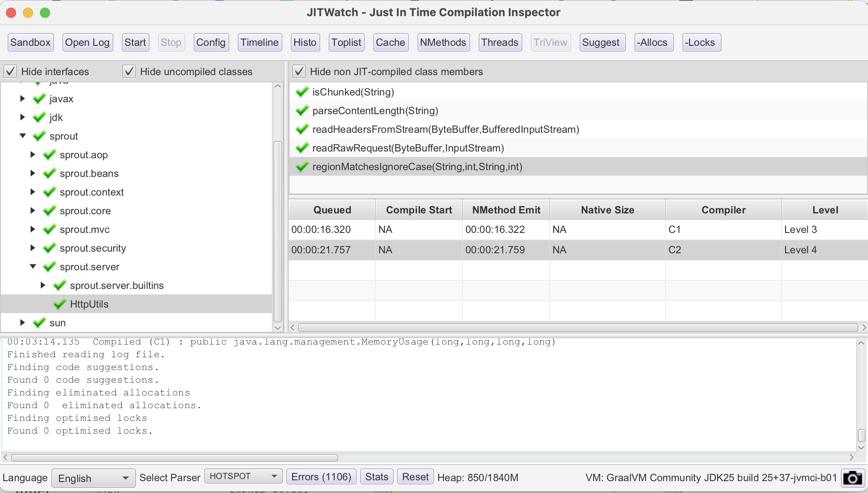868x493 pixels.
Task: Click checkmark icon next to parseContentLength(String)
Action: pos(302,111)
